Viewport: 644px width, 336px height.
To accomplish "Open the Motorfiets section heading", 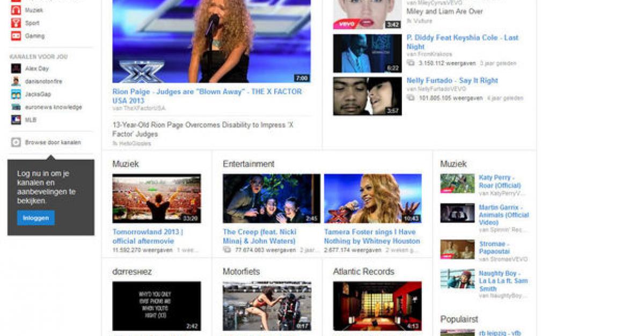I will [241, 272].
